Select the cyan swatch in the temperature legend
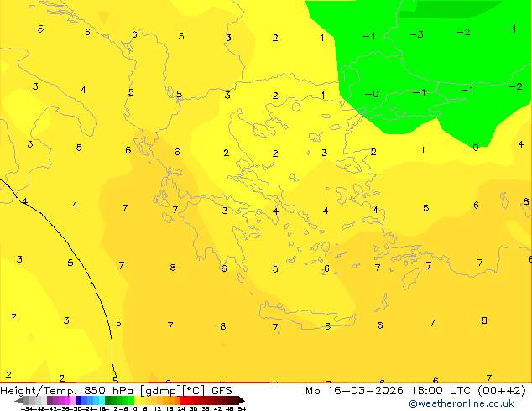This screenshot has height=411, width=532. tap(102, 400)
